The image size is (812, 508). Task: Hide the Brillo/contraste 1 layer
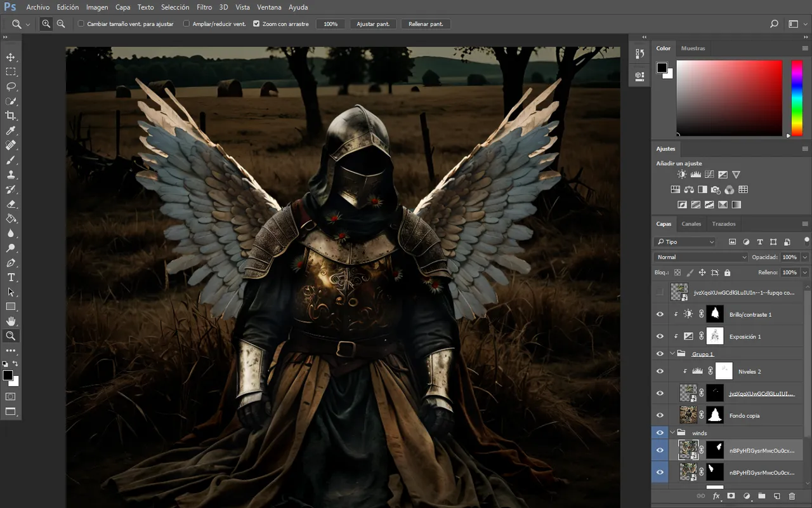coord(660,314)
